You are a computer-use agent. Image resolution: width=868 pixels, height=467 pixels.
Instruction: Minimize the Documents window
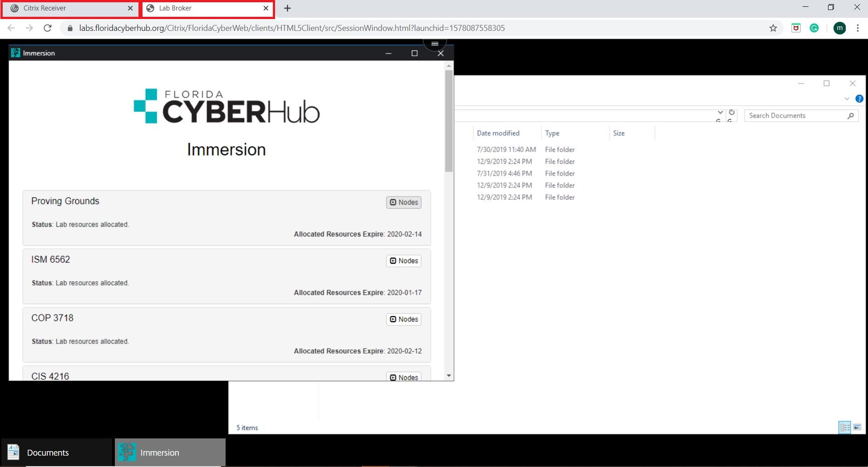point(801,84)
